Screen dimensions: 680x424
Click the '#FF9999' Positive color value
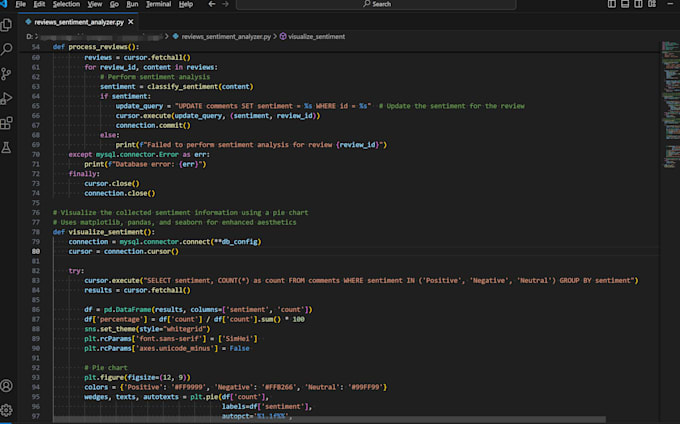(187, 387)
